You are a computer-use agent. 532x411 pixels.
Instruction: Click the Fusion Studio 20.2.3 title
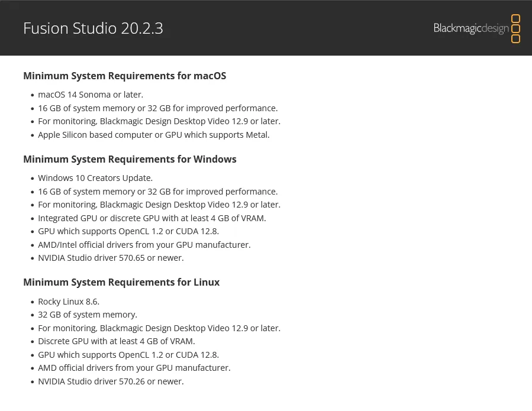(93, 28)
